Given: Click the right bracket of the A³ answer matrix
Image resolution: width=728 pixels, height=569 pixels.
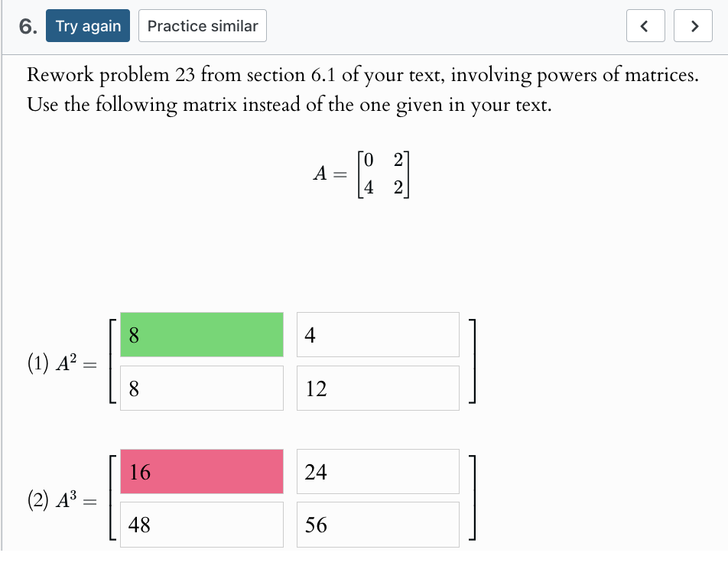Looking at the screenshot, I should pos(473,499).
